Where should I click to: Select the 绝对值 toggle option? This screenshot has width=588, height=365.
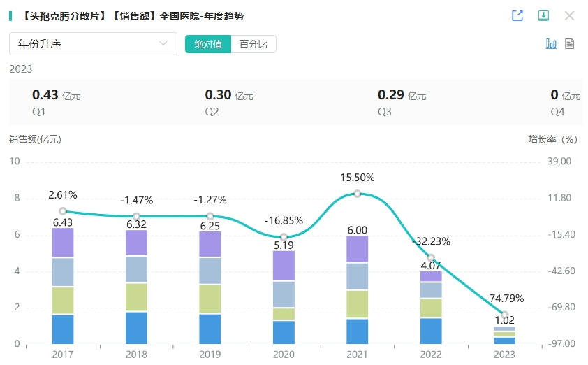(x=208, y=44)
